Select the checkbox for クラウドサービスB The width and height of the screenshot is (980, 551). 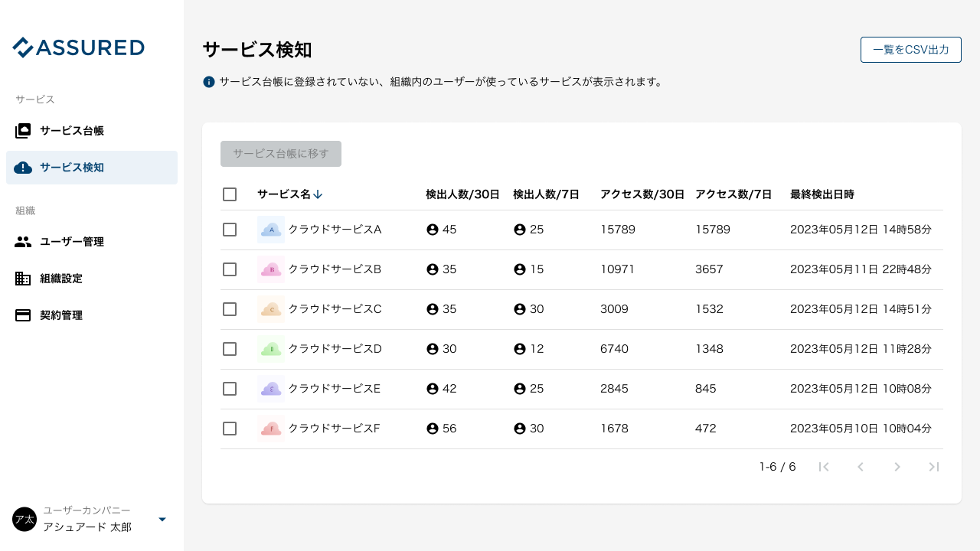click(x=230, y=269)
